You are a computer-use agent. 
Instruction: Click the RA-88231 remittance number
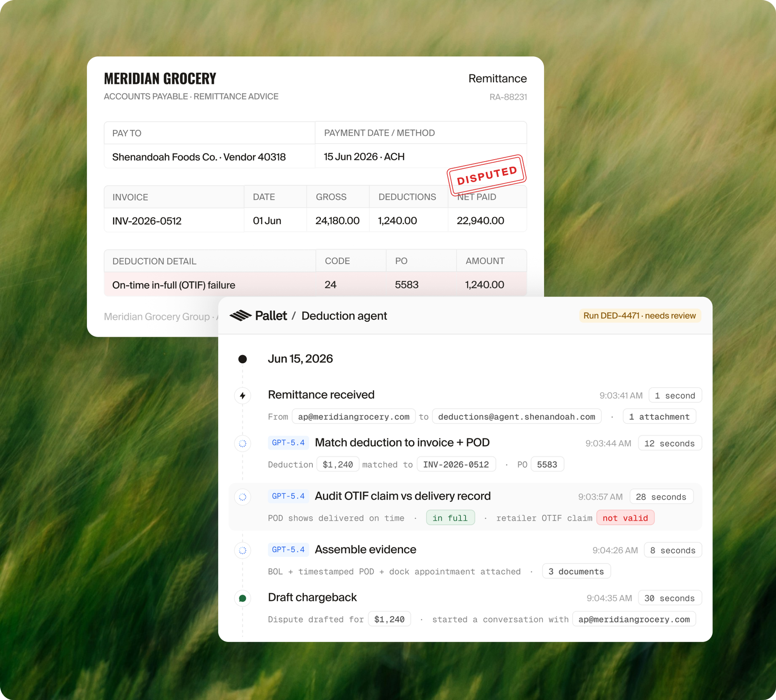(508, 97)
